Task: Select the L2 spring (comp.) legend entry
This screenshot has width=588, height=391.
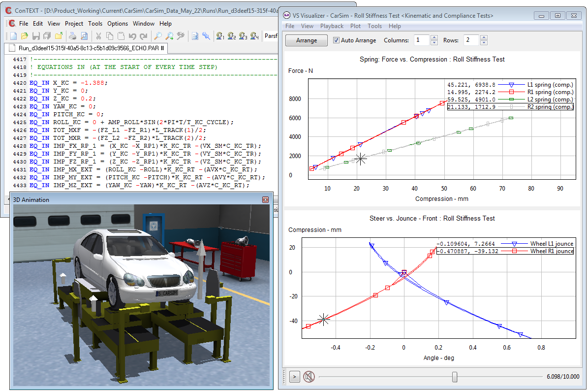Action: (510, 99)
